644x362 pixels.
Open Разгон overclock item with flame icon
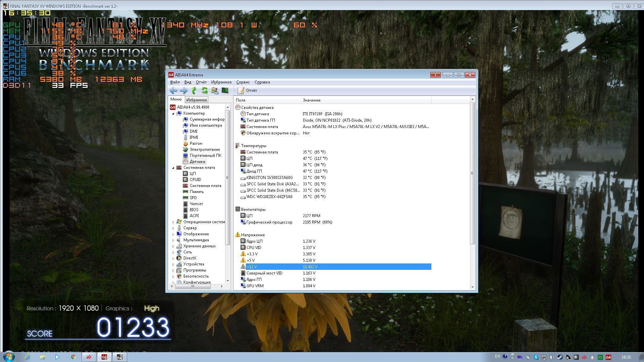click(196, 143)
